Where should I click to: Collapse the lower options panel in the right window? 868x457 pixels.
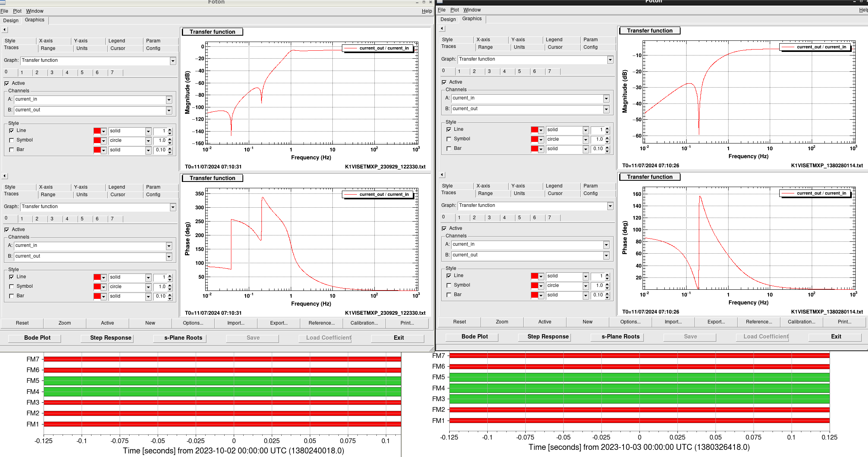click(x=442, y=175)
